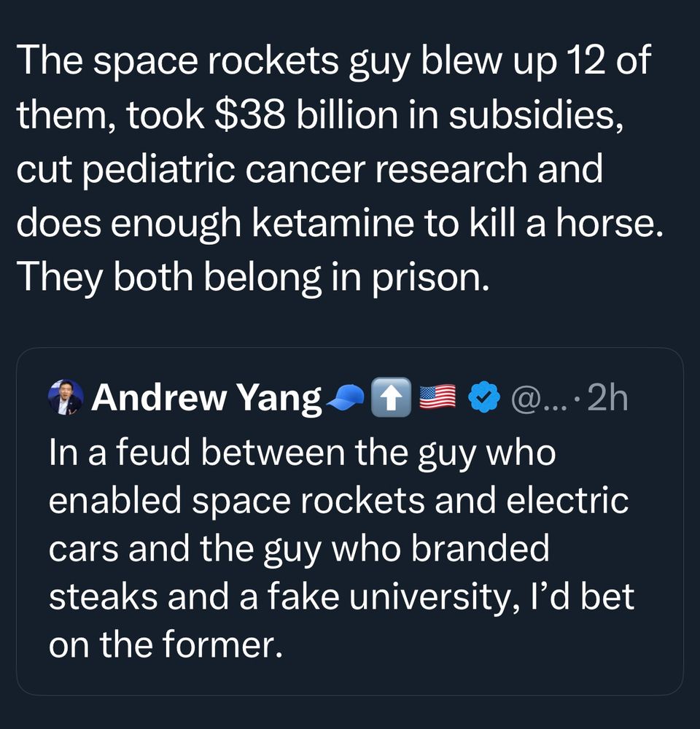Image resolution: width=700 pixels, height=729 pixels.
Task: Click the up arrow emoji icon
Action: [391, 397]
